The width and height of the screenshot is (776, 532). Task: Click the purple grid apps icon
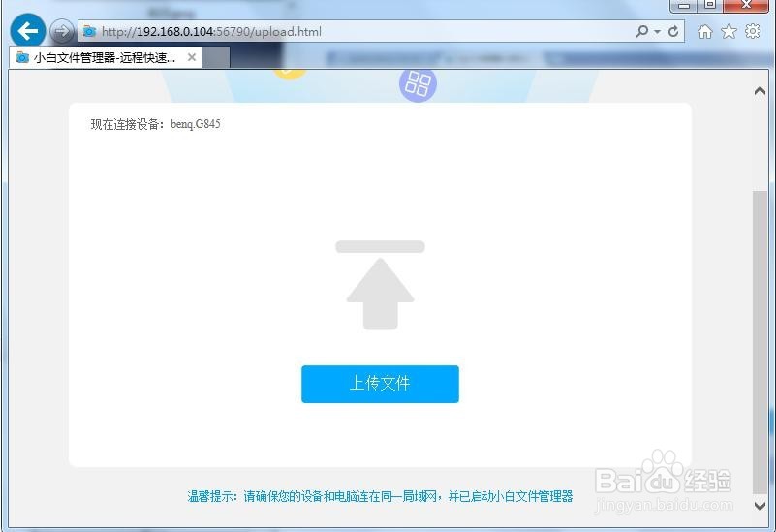418,84
